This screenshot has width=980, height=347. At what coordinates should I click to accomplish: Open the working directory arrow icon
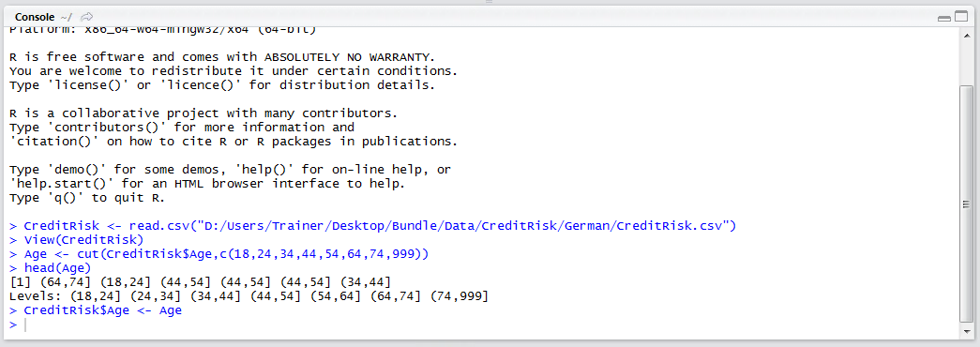87,17
